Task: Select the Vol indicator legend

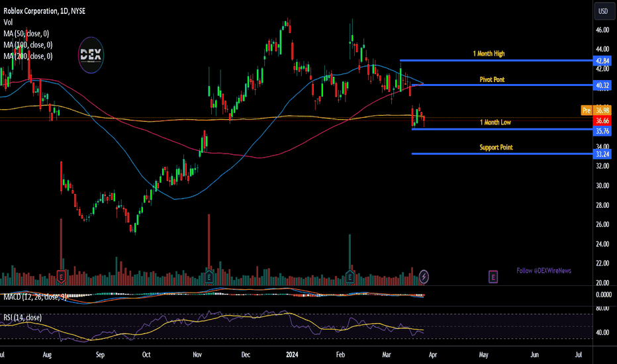Action: [8, 23]
